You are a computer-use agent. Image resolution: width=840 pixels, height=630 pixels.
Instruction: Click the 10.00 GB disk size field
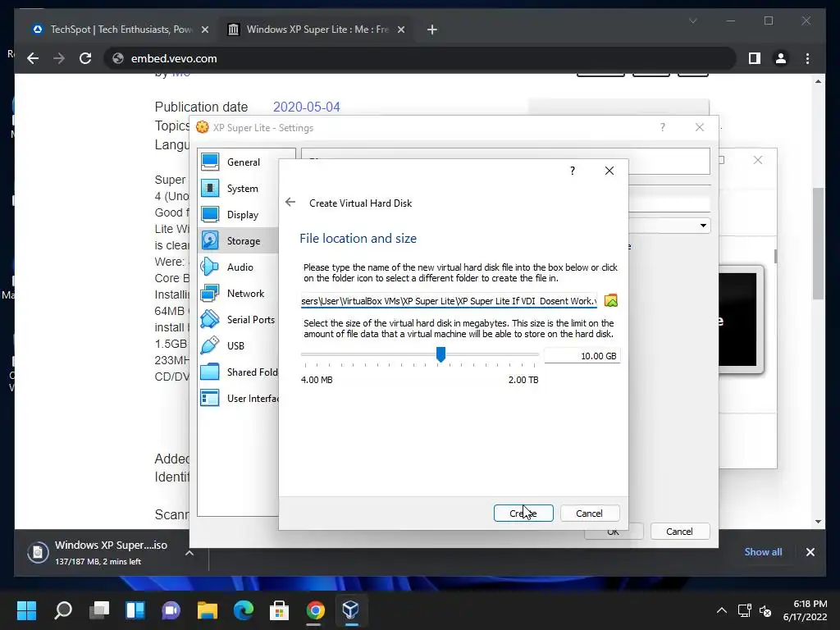[582, 356]
